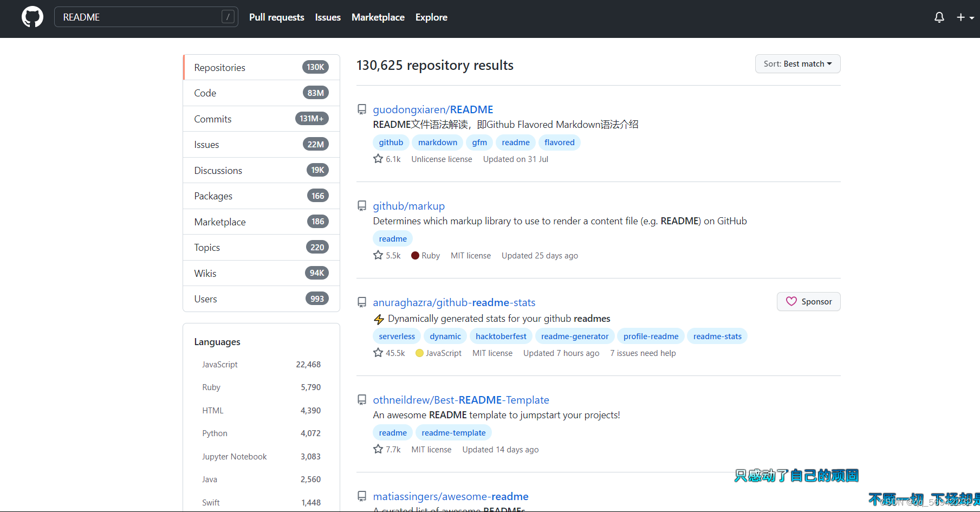Click the 45.5k star count icon
980x512 pixels.
[x=378, y=353]
